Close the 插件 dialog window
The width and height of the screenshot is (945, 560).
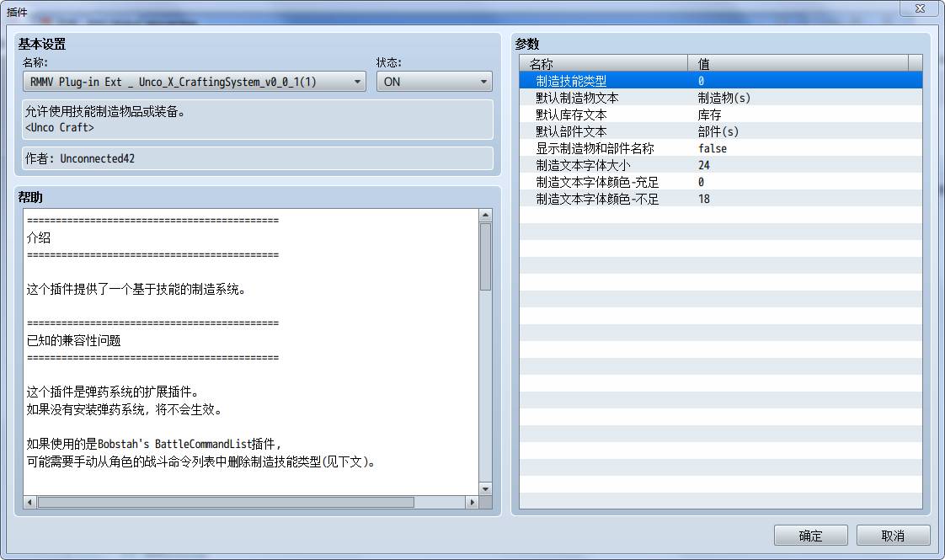tap(920, 8)
